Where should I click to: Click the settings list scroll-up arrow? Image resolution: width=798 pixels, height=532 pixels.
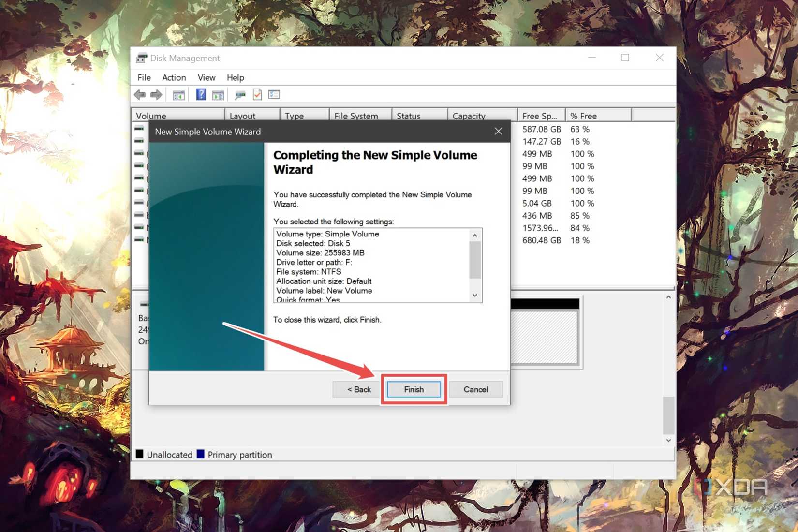point(475,235)
